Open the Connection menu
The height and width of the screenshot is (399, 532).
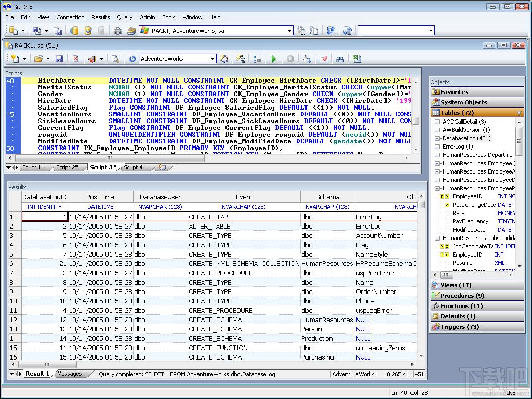pos(70,17)
